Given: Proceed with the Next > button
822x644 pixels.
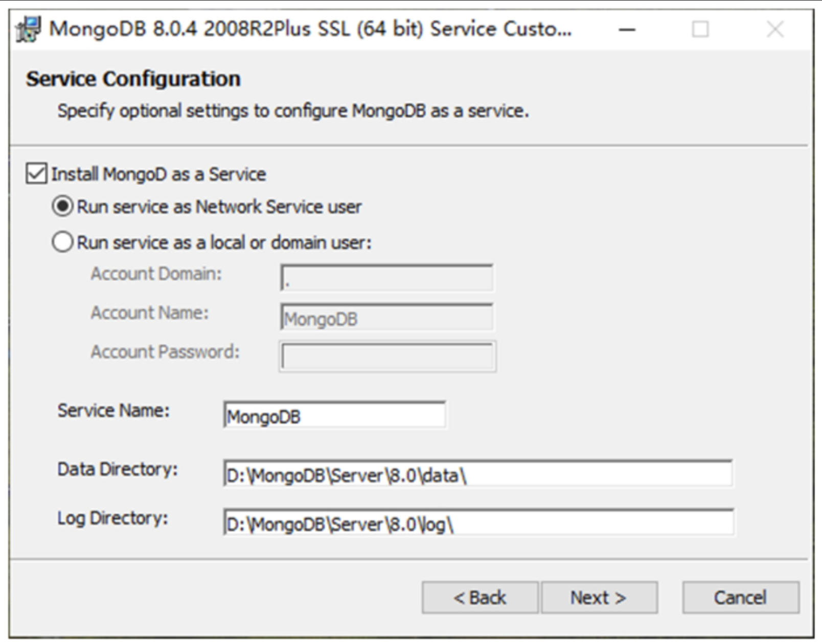Looking at the screenshot, I should (599, 597).
